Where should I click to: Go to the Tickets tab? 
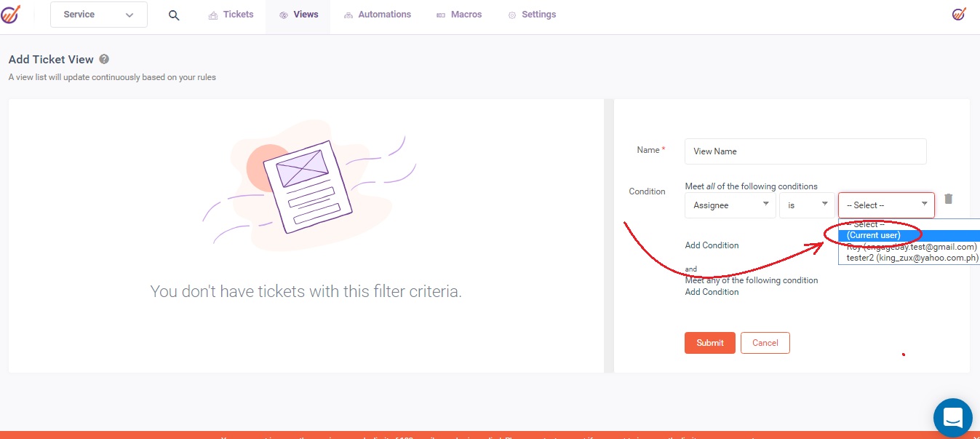pos(231,15)
